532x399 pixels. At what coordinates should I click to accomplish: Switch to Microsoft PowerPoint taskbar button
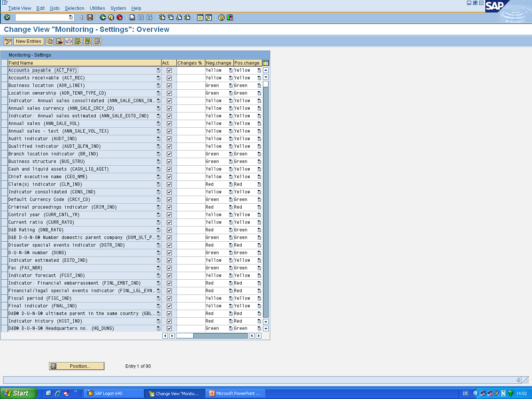(235, 393)
